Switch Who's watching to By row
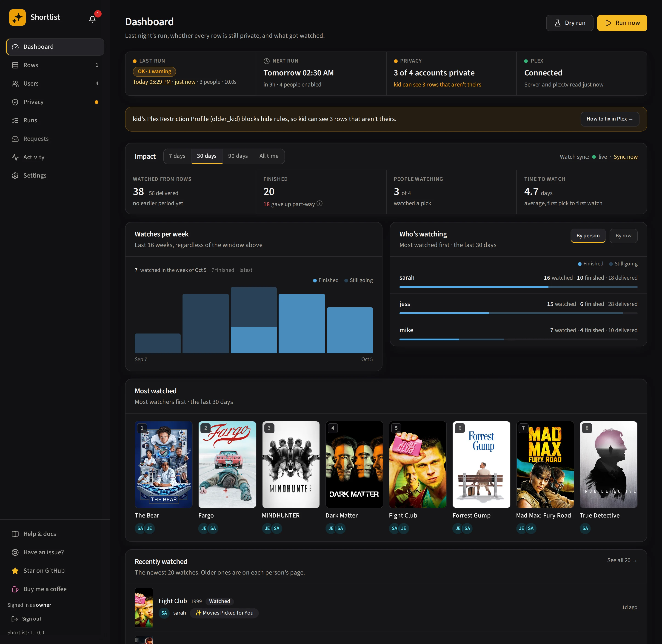Image resolution: width=662 pixels, height=644 pixels. [623, 236]
